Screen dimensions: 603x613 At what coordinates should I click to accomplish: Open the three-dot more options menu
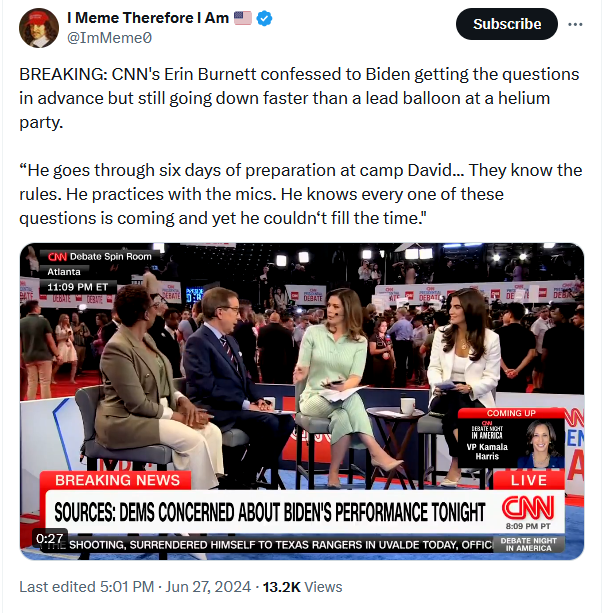[575, 24]
